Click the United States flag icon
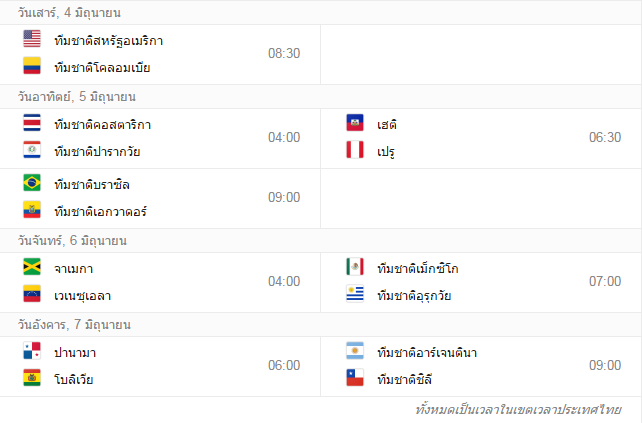Image resolution: width=642 pixels, height=423 pixels. pos(31,40)
